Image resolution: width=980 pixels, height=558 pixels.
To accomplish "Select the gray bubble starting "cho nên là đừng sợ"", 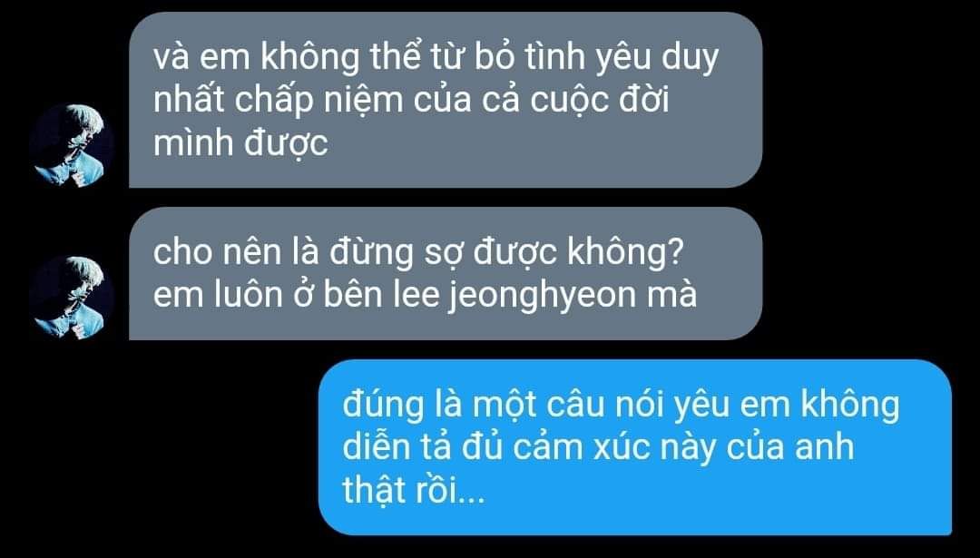I will [x=446, y=274].
